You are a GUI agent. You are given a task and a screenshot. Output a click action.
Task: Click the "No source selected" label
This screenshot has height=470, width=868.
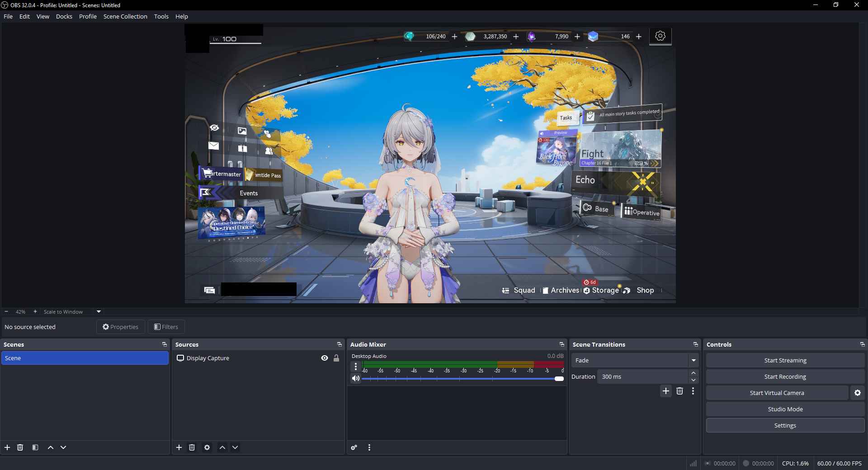coord(30,327)
